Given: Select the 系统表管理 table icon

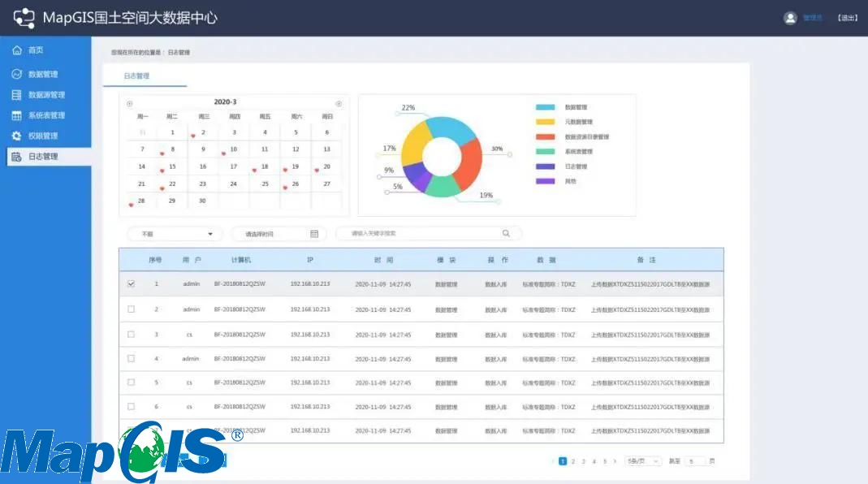Looking at the screenshot, I should [17, 115].
